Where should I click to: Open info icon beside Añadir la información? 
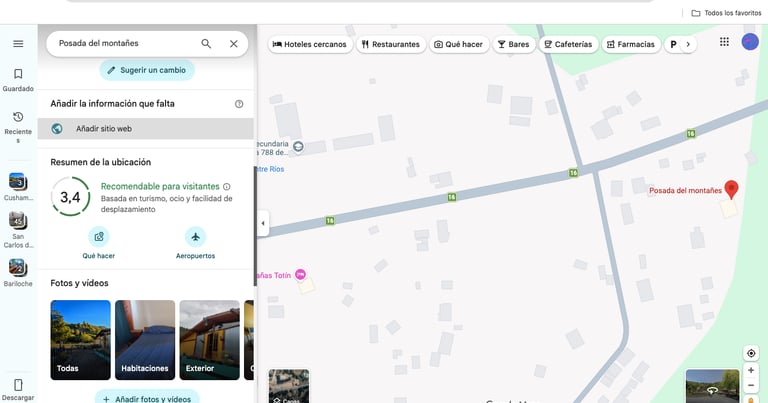pyautogui.click(x=239, y=104)
